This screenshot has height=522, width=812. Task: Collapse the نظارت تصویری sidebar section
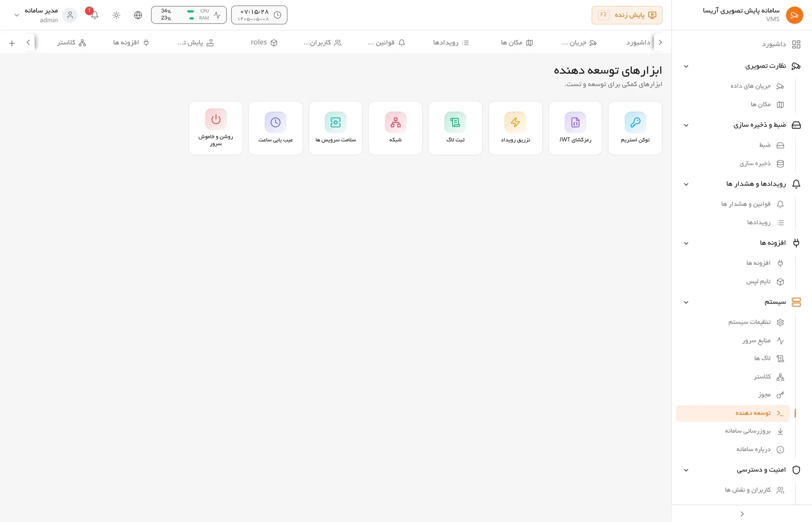click(686, 66)
